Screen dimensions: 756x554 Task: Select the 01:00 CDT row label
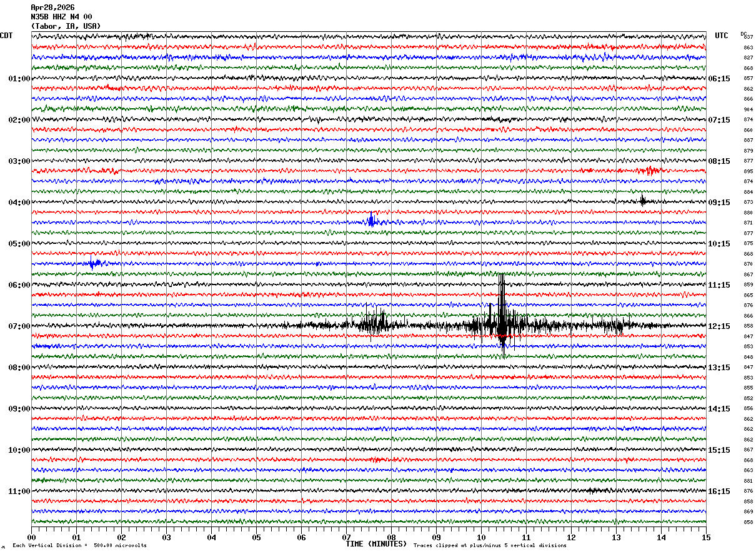point(19,79)
